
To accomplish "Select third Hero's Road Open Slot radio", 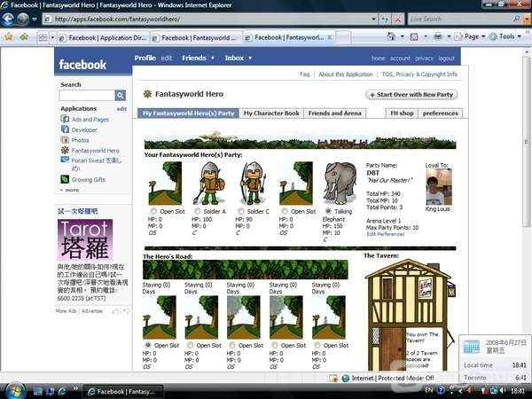I will tap(232, 345).
